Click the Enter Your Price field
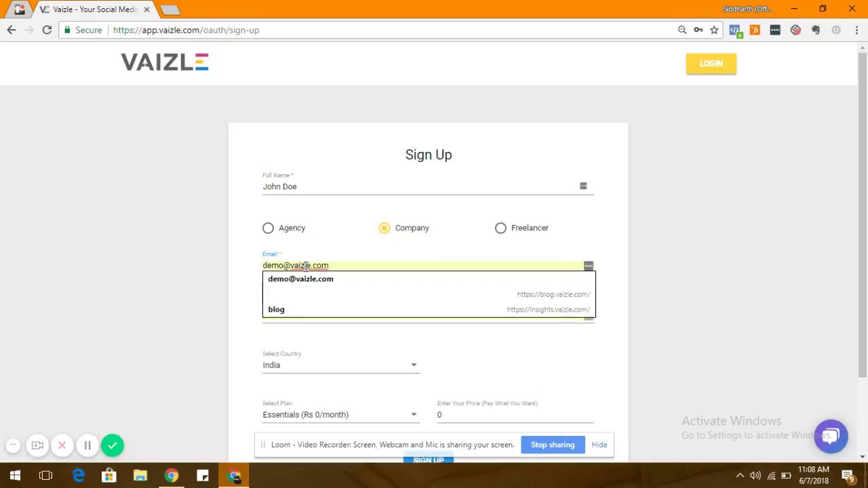 point(515,415)
